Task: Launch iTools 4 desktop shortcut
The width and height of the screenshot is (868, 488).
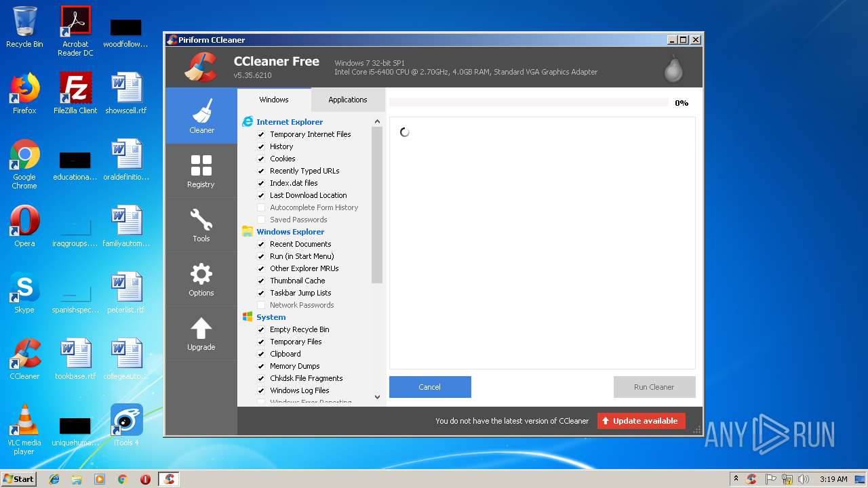Action: [x=126, y=426]
